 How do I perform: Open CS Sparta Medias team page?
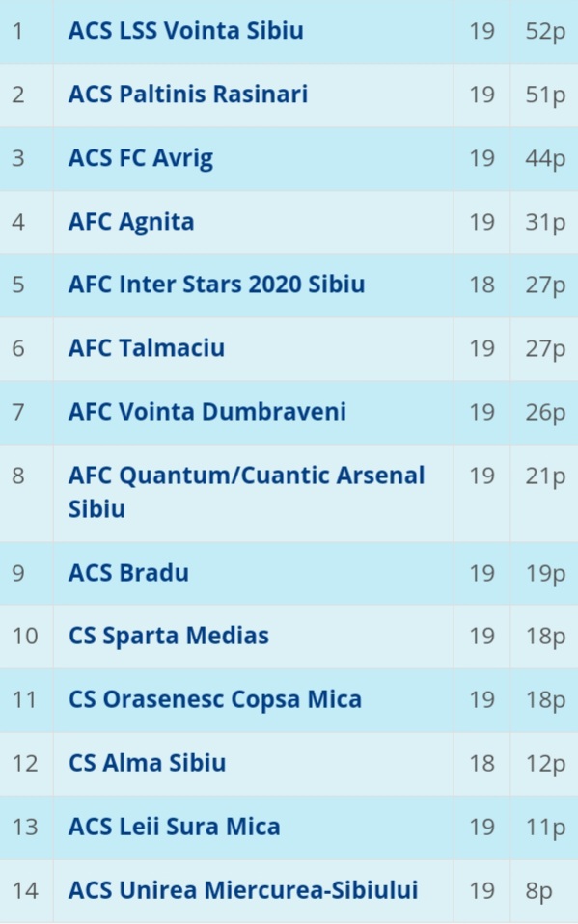click(169, 636)
